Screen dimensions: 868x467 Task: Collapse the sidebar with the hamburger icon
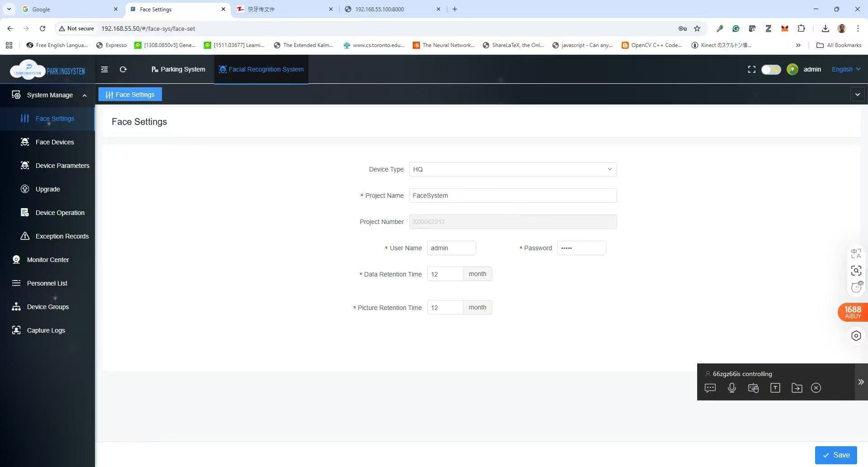(104, 69)
